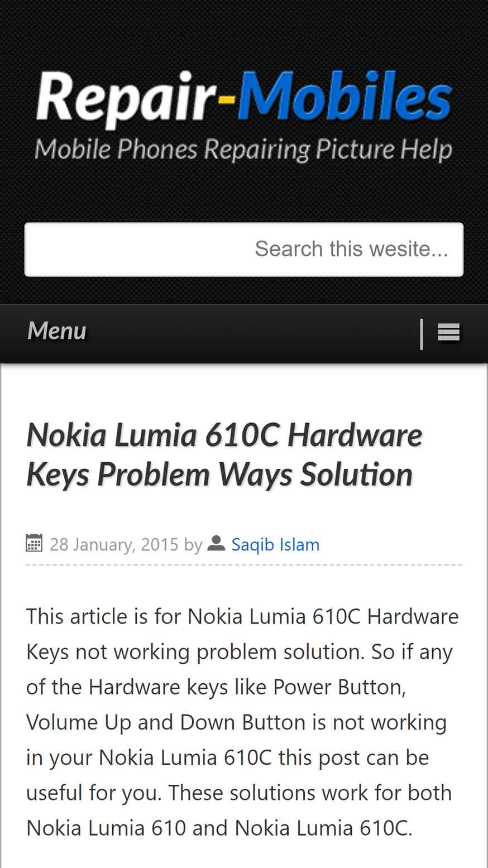The height and width of the screenshot is (868, 488).
Task: Click the opening sentence "This article is for"
Action: (104, 617)
